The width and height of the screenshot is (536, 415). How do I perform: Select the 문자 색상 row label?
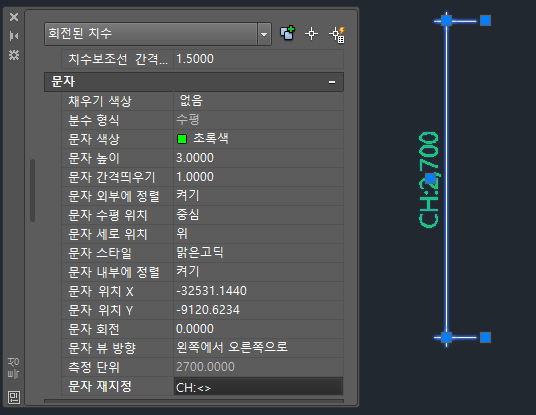click(94, 139)
